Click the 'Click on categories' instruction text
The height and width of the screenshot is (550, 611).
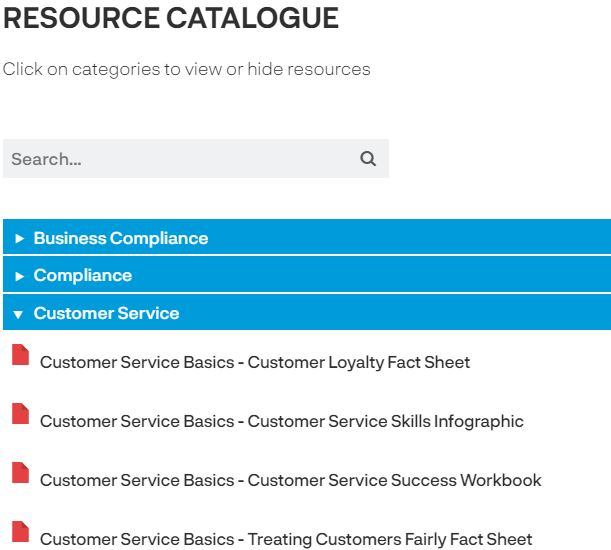click(x=186, y=69)
